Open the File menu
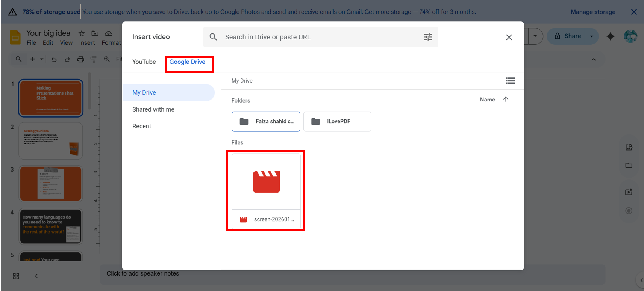Viewport: 644px width, 291px height. 32,43
